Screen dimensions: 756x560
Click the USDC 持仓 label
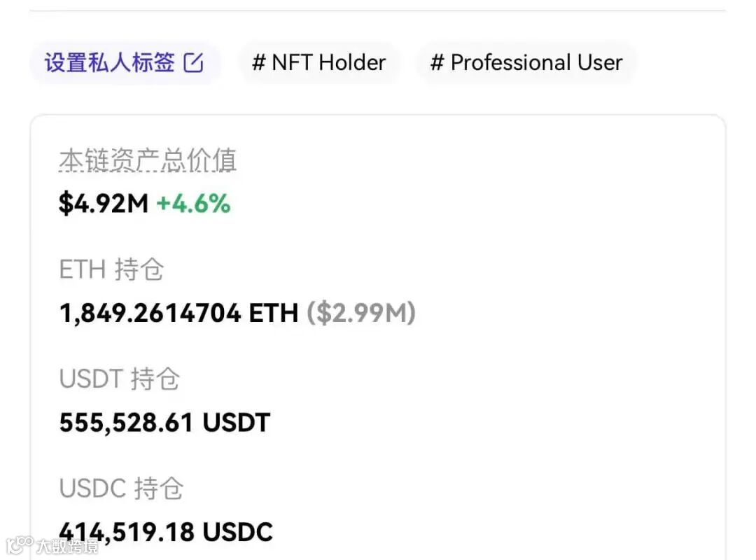121,488
